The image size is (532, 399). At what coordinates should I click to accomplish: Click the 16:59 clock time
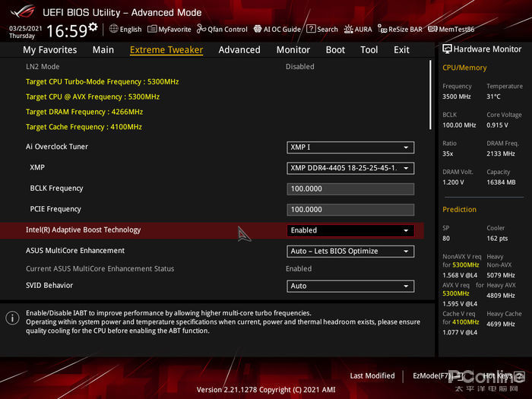pyautogui.click(x=67, y=31)
